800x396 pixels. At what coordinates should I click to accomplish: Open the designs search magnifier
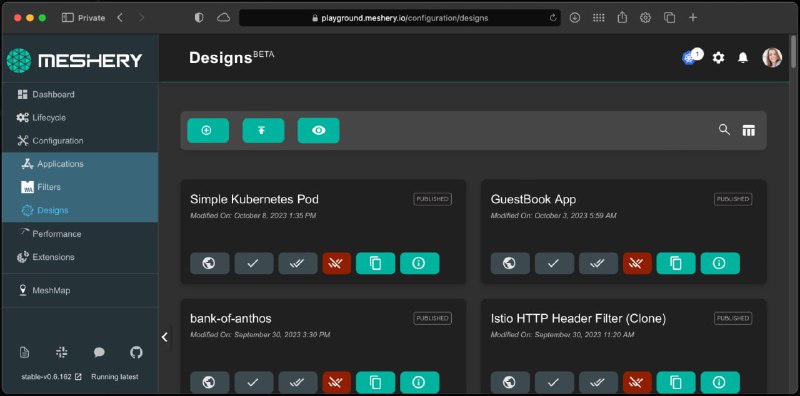pos(724,130)
